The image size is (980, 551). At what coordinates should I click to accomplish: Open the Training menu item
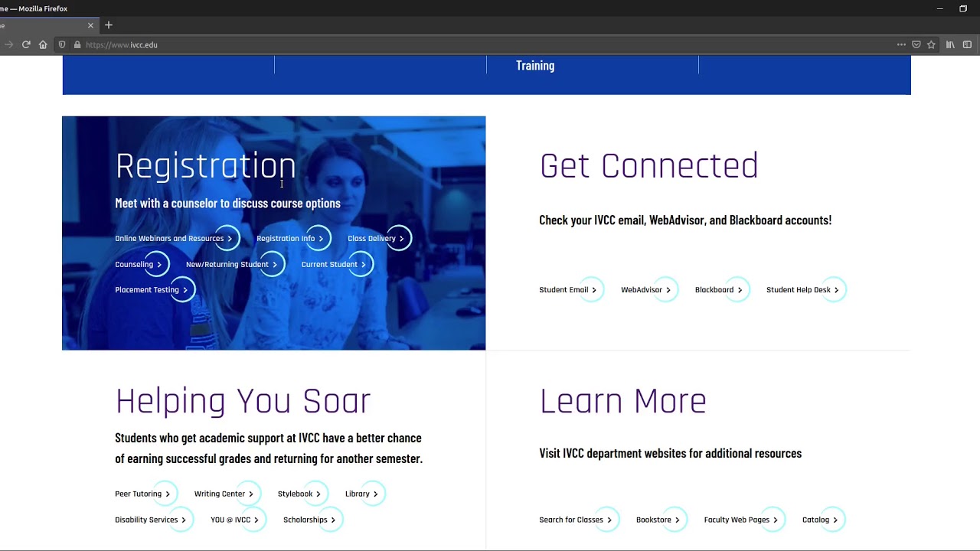[535, 66]
